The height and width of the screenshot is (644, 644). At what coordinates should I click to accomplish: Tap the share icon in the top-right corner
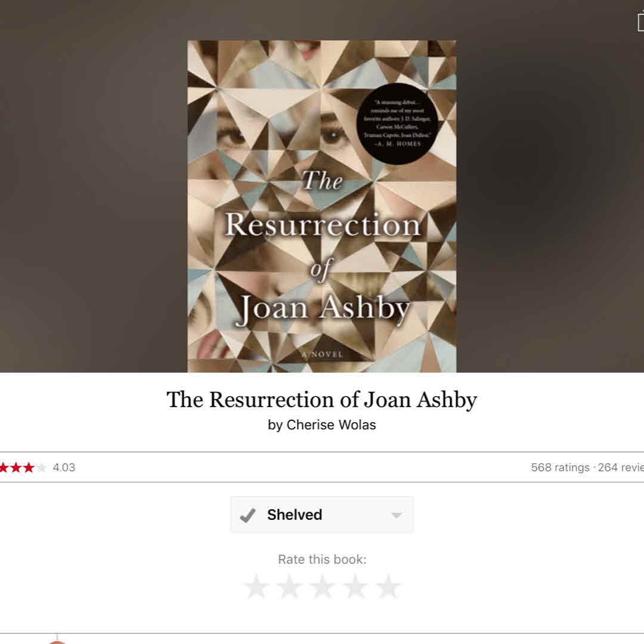click(x=640, y=22)
